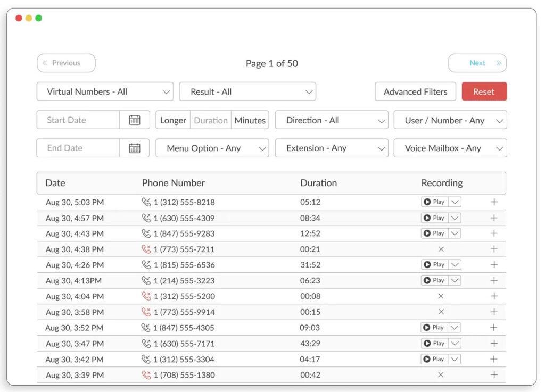Viewport: 545px width, 392px height.
Task: Click the X recording icon for 4:04 PM call
Action: (x=441, y=296)
